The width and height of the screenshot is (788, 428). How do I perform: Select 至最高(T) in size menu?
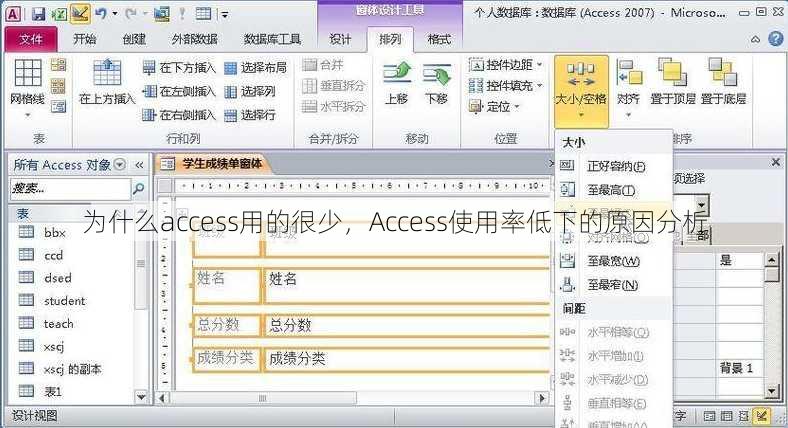[x=614, y=190]
